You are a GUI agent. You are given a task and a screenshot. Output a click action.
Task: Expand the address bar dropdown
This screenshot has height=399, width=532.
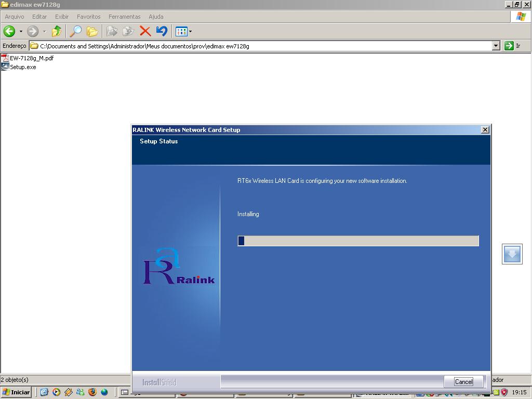[496, 46]
